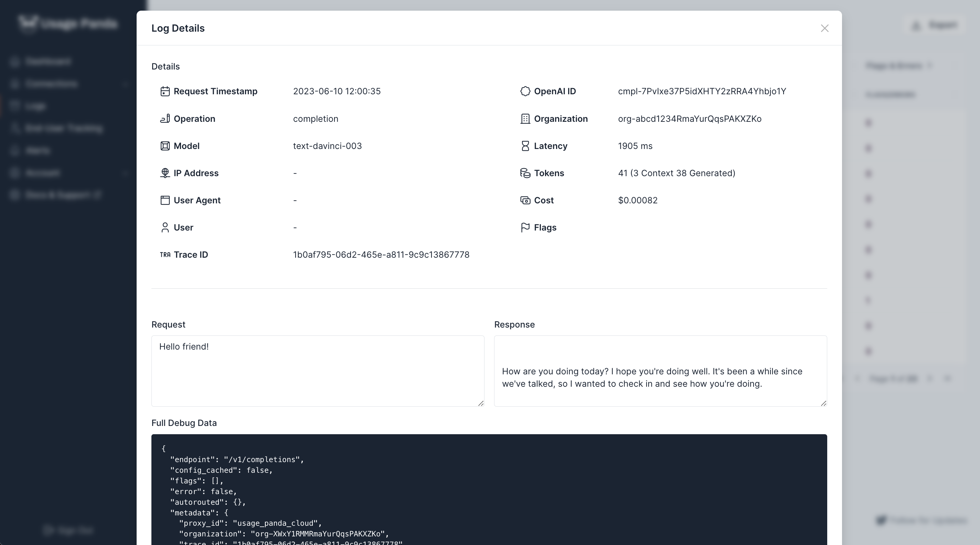Click the OpenAI ID logo icon
Viewport: 980px width, 545px height.
pyautogui.click(x=525, y=91)
